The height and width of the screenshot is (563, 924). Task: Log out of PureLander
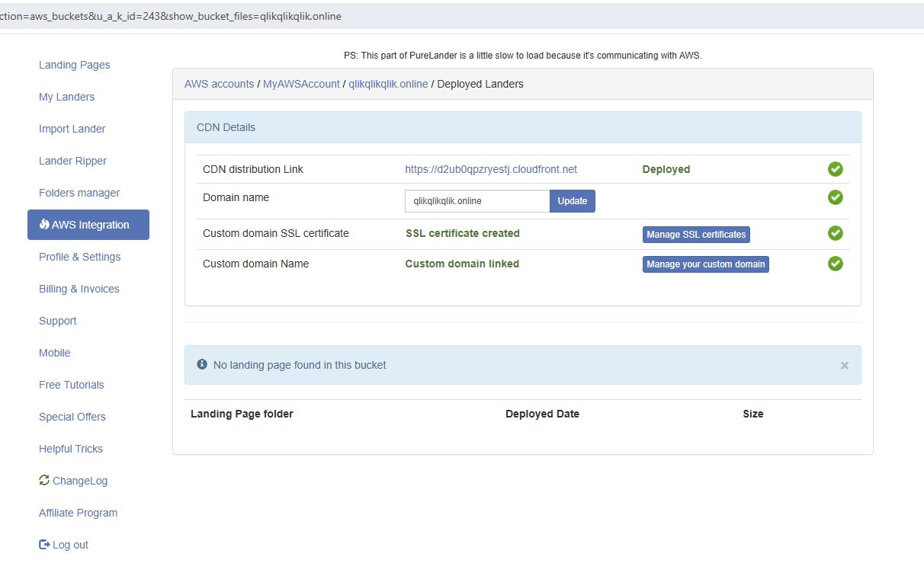click(64, 545)
